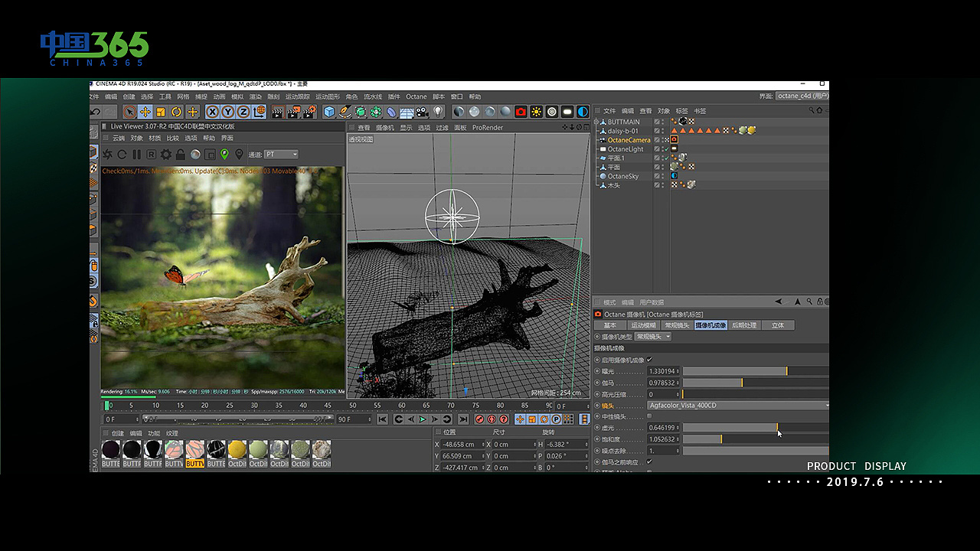Open Edit Render Settings icon

309,112
